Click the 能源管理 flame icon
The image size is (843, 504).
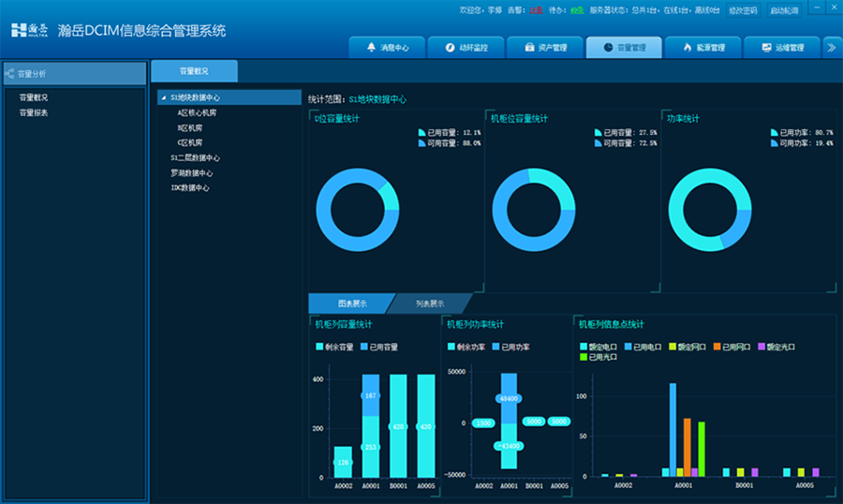[x=687, y=47]
